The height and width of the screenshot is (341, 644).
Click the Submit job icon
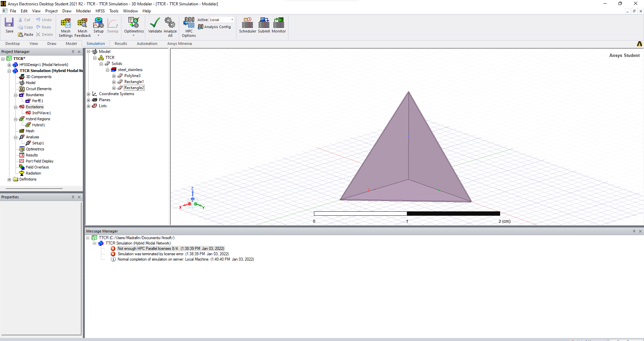coord(264,25)
